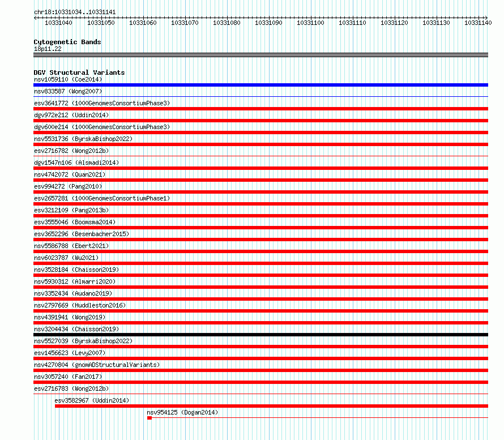Click the red bar under esv3641772
Viewport: 504px width, 440px height.
pos(260,109)
